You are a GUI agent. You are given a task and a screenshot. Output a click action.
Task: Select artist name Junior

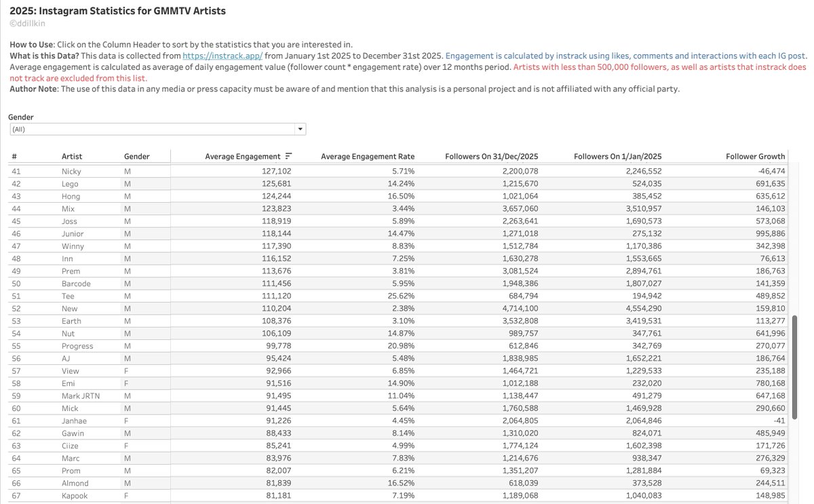click(x=72, y=234)
